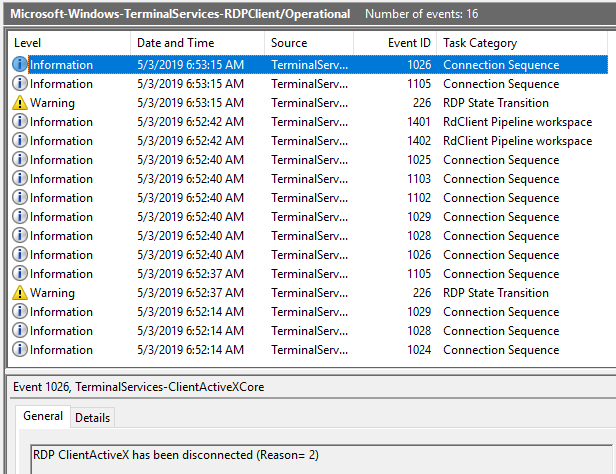Sort events by Level column header

tap(69, 43)
